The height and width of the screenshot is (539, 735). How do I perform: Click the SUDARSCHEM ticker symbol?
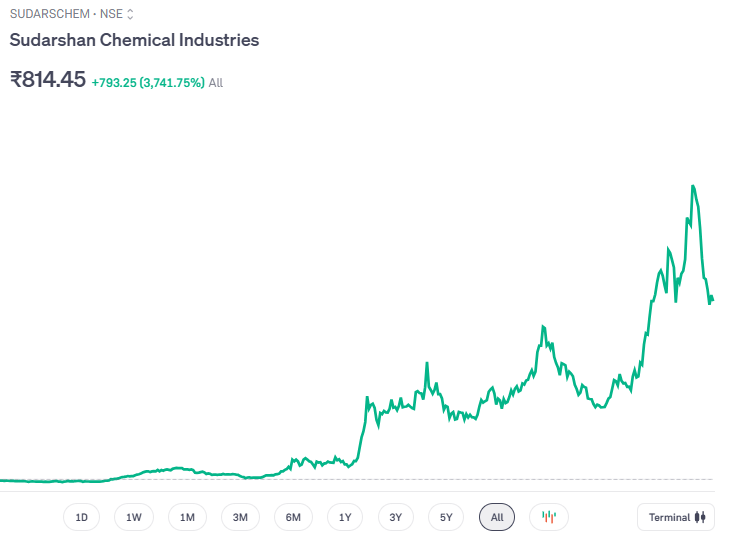49,15
